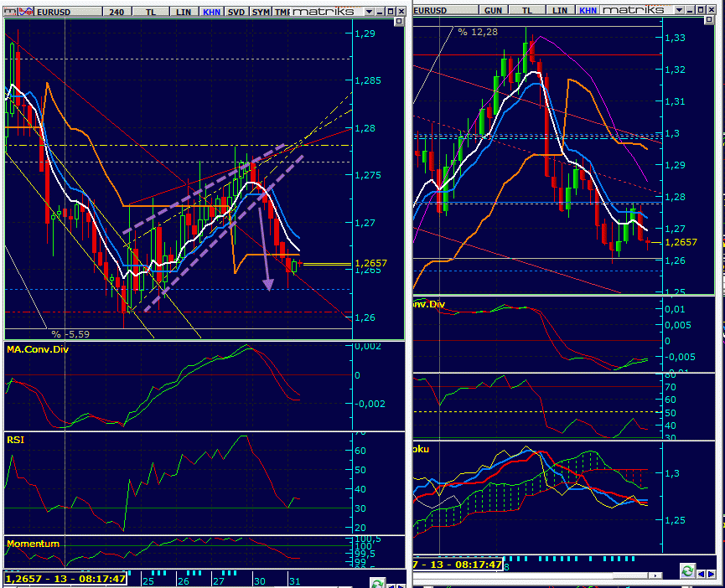Click the refresh icon under the left chart
The height and width of the screenshot is (588, 725).
(378, 583)
